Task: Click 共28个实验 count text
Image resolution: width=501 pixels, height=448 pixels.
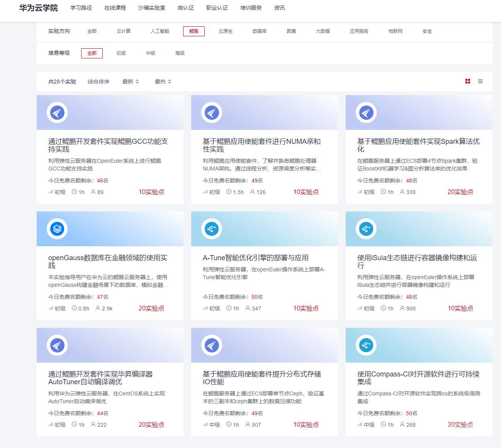Action: (62, 82)
